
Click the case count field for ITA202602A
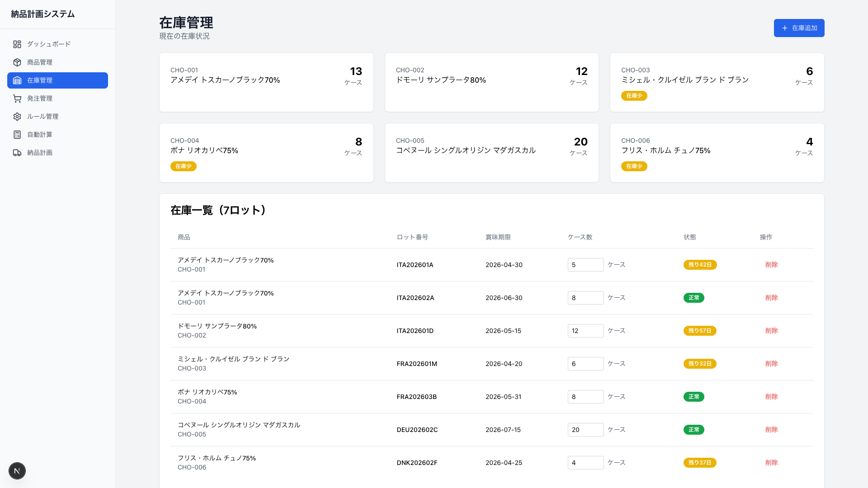pos(585,298)
